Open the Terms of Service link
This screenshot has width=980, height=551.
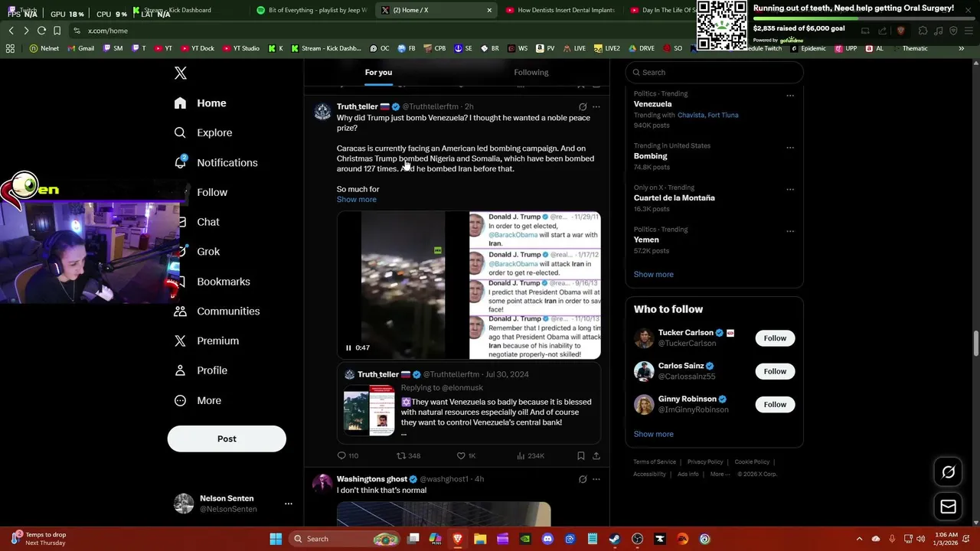655,462
